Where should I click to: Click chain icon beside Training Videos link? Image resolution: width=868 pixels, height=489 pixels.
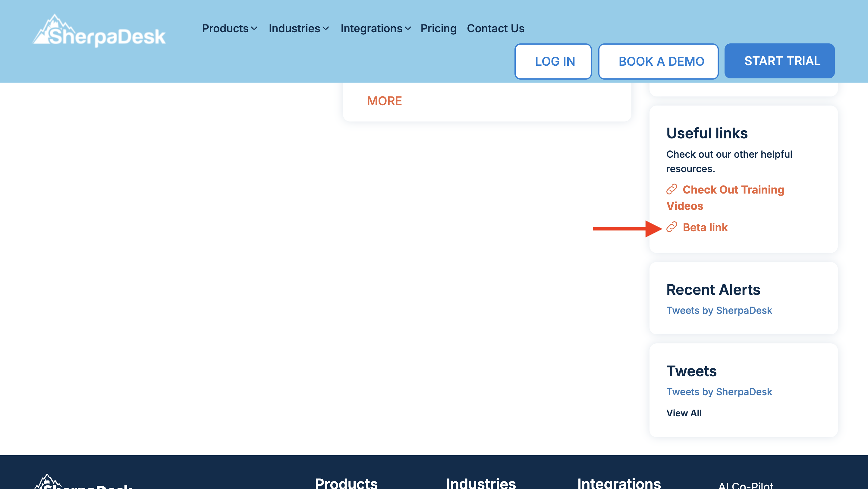[671, 189]
